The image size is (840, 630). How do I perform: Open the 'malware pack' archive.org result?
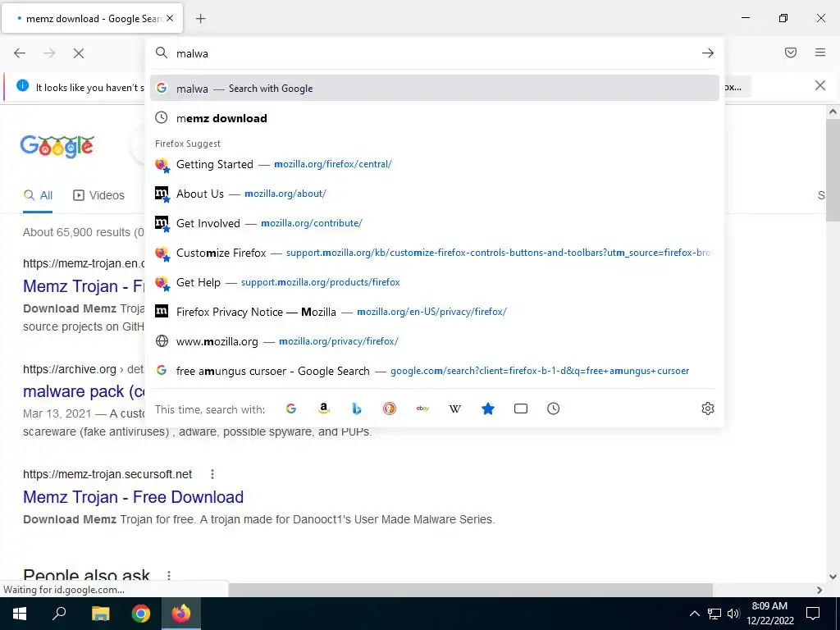point(84,391)
